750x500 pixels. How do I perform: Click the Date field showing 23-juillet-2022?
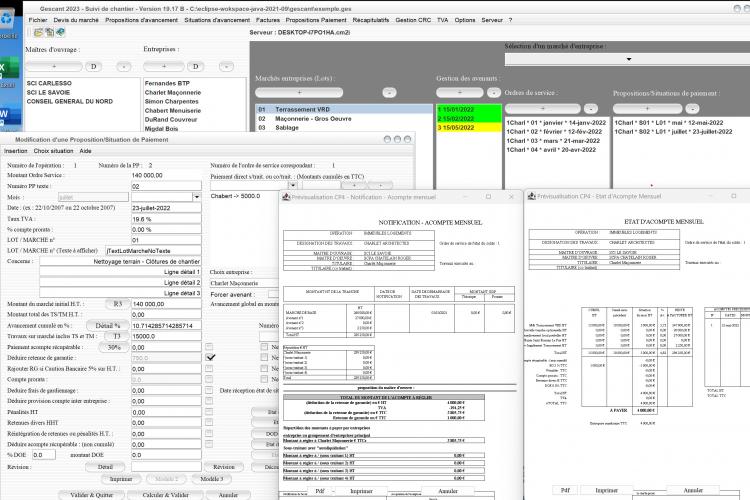pyautogui.click(x=166, y=208)
